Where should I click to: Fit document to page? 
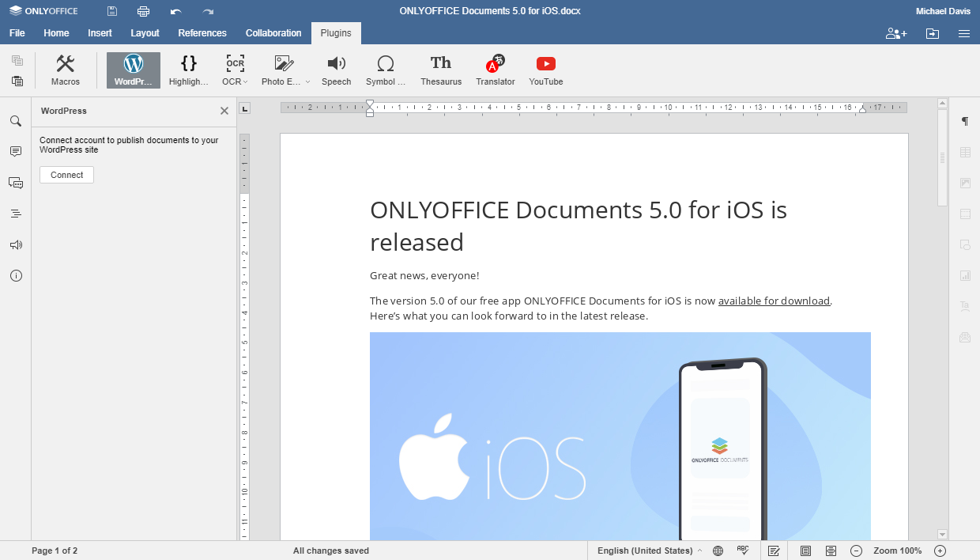point(805,551)
